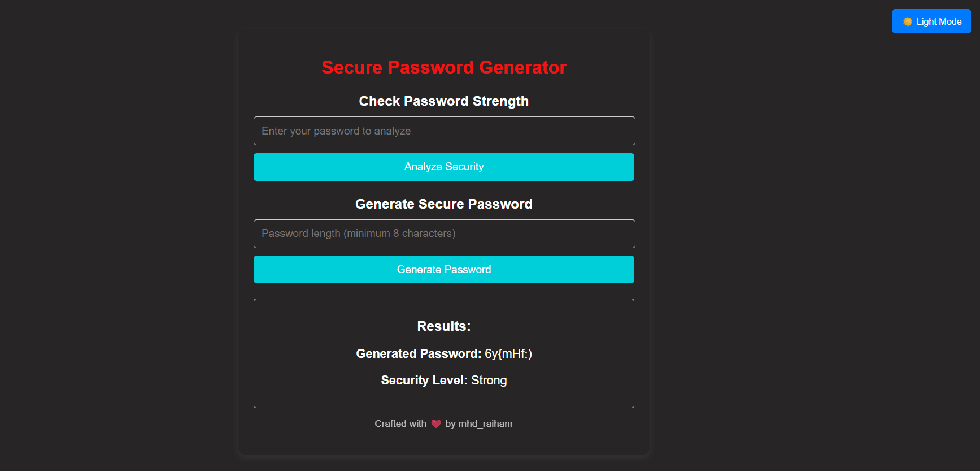Click the placeholder text Password length minimum 8 characters
Screen dimensions: 980x471
[x=358, y=234]
